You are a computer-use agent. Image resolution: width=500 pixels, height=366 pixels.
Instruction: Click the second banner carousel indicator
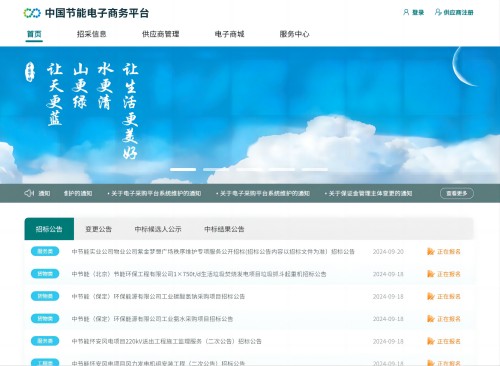pos(216,170)
